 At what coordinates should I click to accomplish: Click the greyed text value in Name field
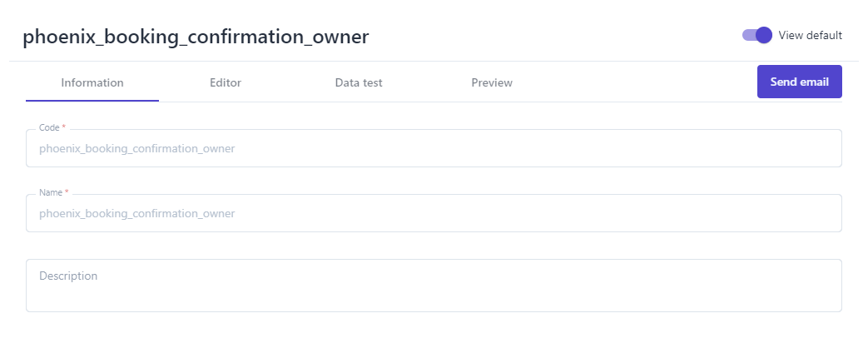point(136,214)
